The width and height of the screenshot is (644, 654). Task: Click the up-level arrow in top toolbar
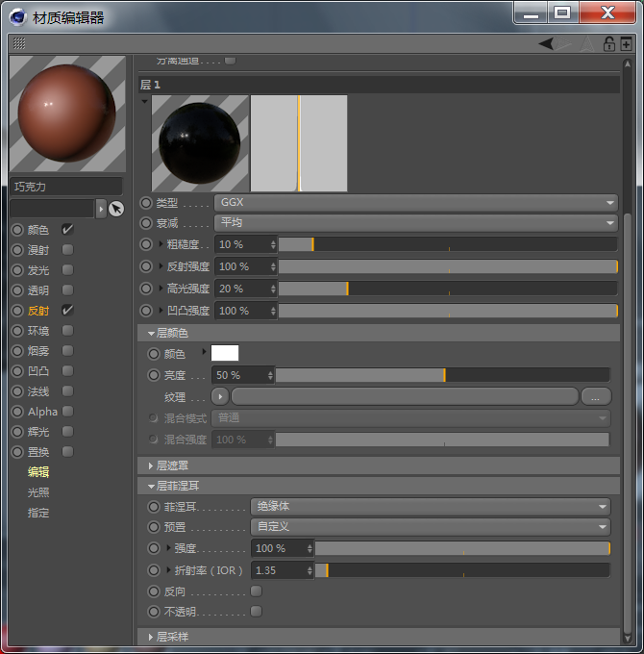pyautogui.click(x=587, y=43)
